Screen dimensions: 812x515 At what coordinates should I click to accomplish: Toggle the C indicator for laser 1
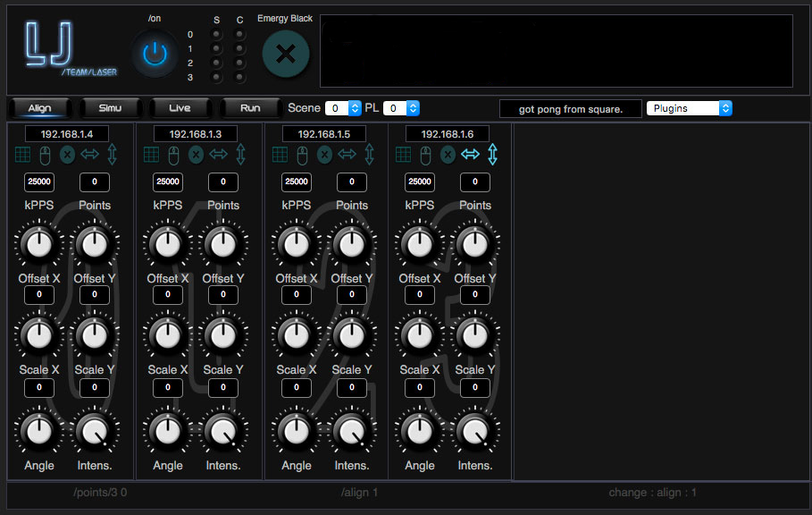239,48
